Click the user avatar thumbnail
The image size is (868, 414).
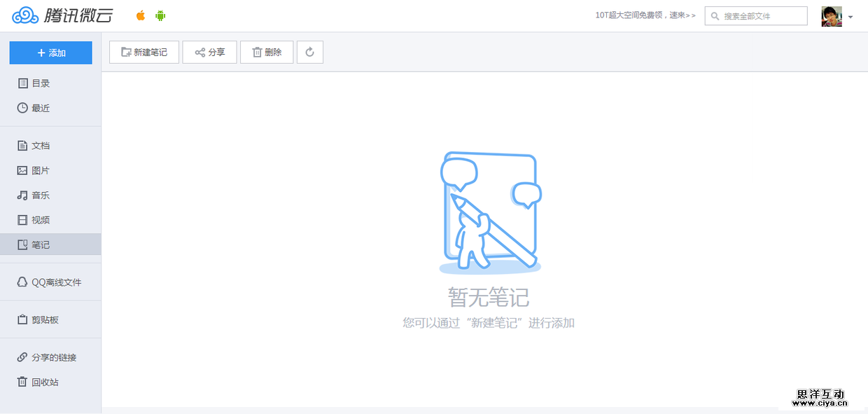point(832,16)
